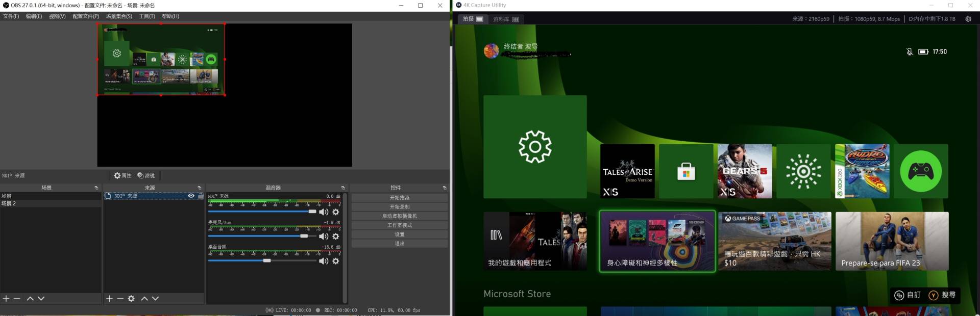Screen dimensions: 980x316
Task: Float the 控件 dock panel
Action: [445, 188]
